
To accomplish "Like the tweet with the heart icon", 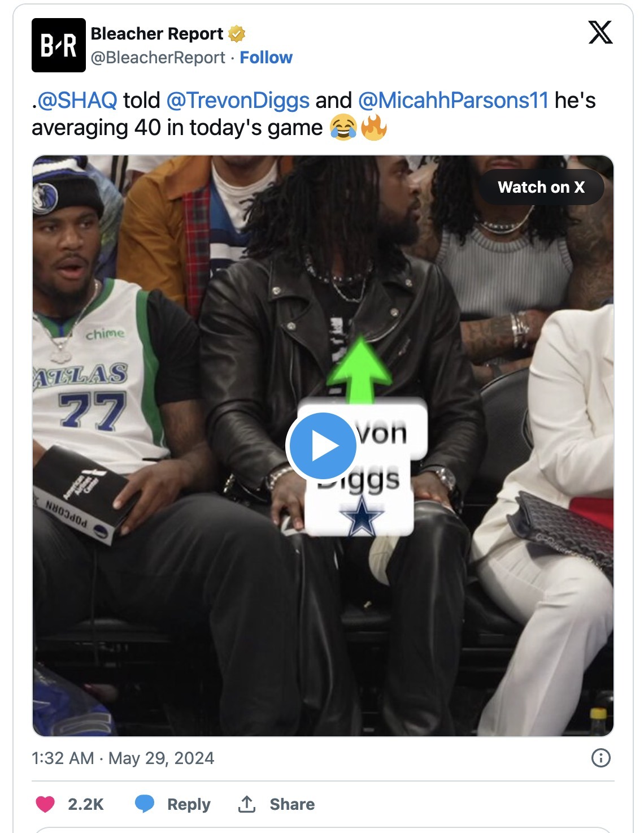I will (x=45, y=804).
